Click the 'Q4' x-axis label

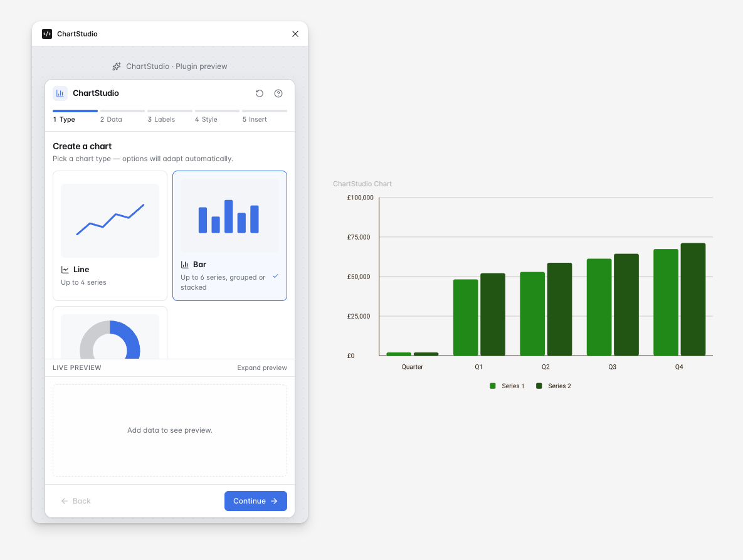(679, 367)
